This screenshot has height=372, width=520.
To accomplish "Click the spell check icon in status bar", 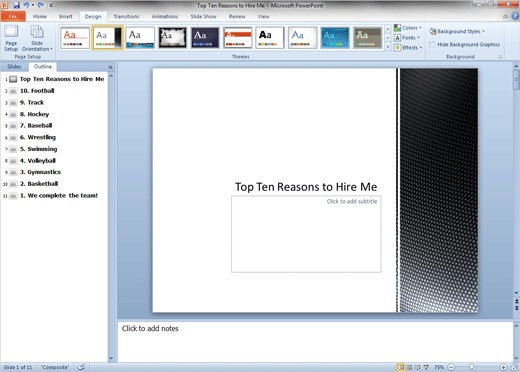I will pos(81,367).
